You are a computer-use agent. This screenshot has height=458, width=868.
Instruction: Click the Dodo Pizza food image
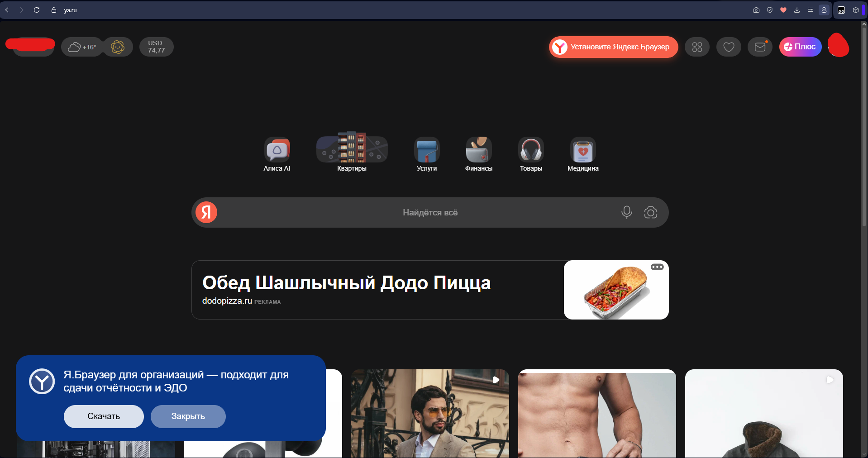tap(616, 290)
